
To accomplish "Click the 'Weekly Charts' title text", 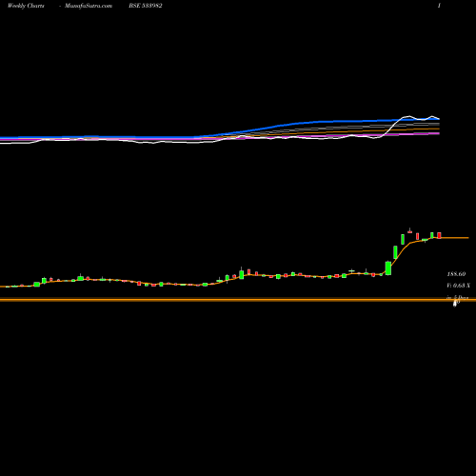I will point(26,6).
